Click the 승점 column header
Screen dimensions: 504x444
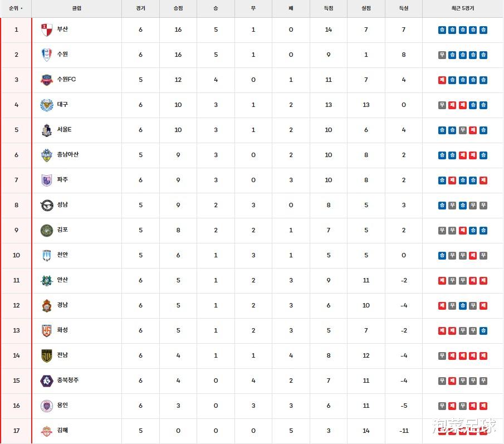tap(178, 8)
